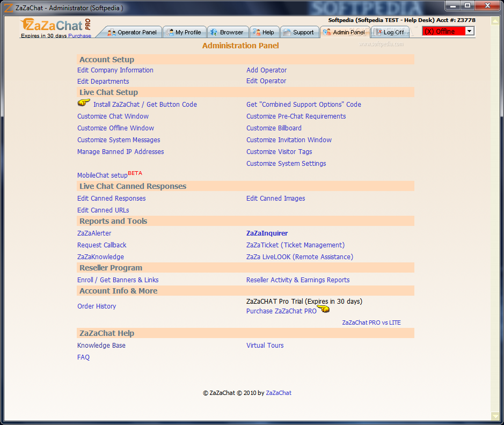Click the pointing hand beside Install ZaZaChat
504x425 pixels.
tap(84, 103)
